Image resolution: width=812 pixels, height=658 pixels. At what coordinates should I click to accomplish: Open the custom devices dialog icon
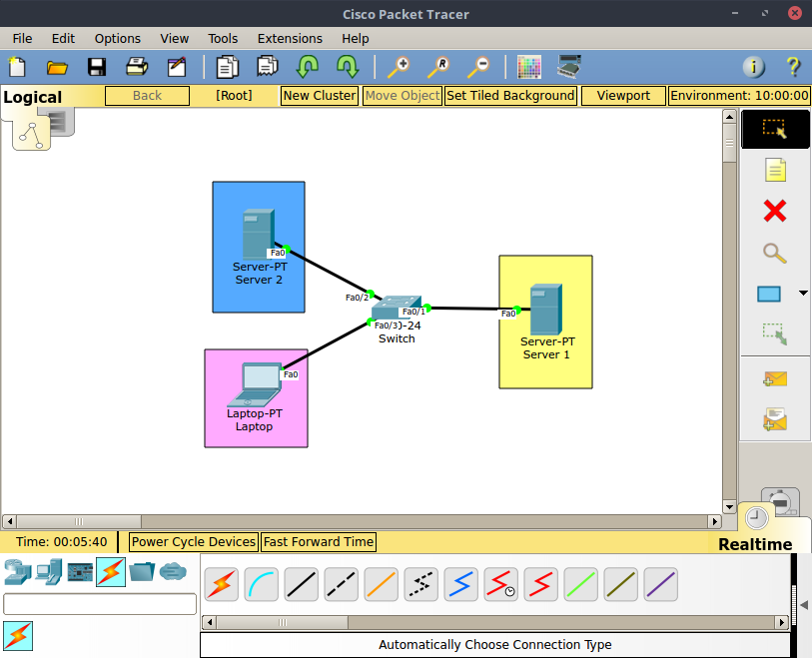(x=569, y=67)
